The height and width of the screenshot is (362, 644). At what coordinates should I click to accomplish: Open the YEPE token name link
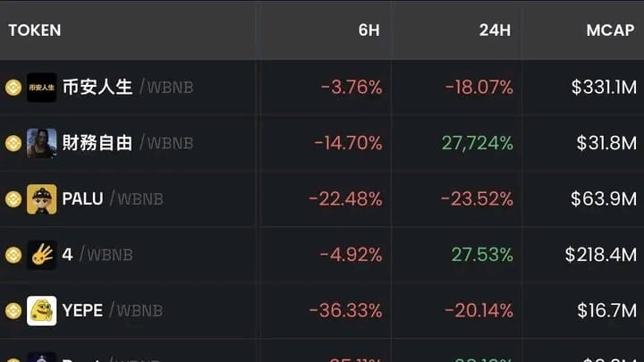[82, 310]
